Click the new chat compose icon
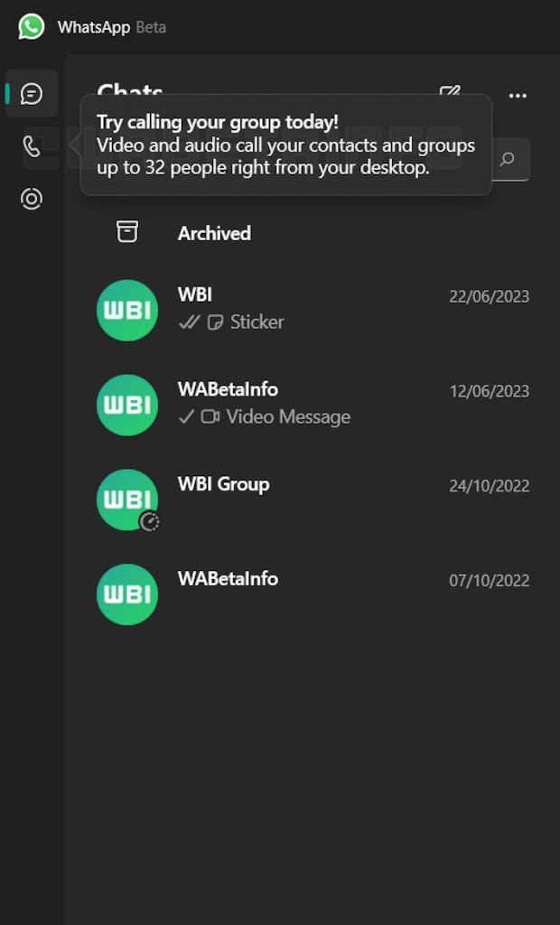This screenshot has width=560, height=925. pyautogui.click(x=449, y=92)
